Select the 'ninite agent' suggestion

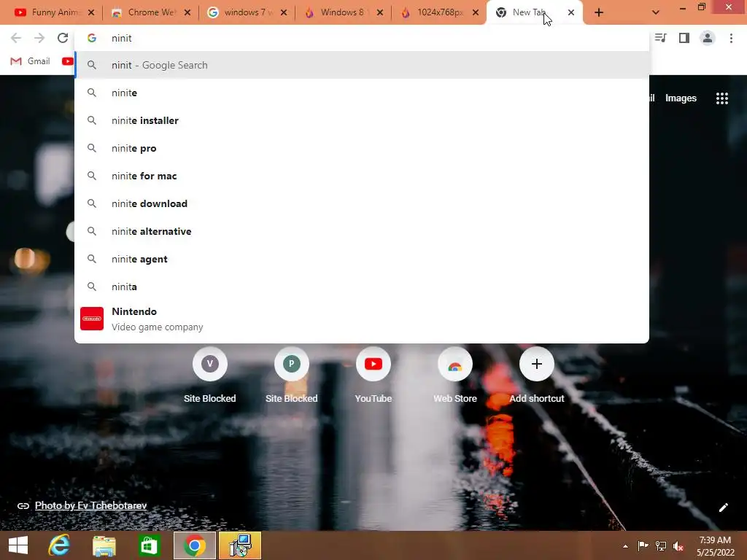pos(362,259)
